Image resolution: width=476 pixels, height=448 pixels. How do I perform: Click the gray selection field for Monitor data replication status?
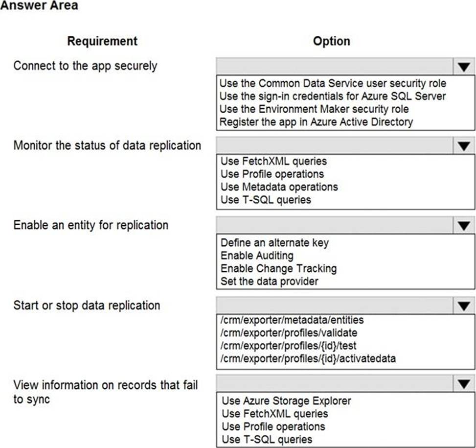coord(335,146)
